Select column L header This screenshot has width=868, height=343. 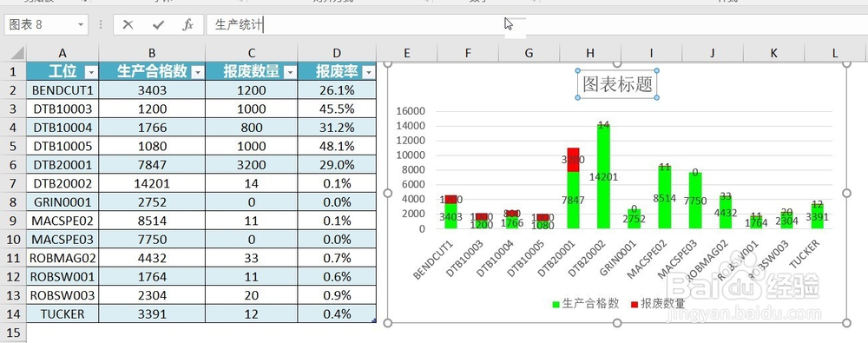[835, 53]
